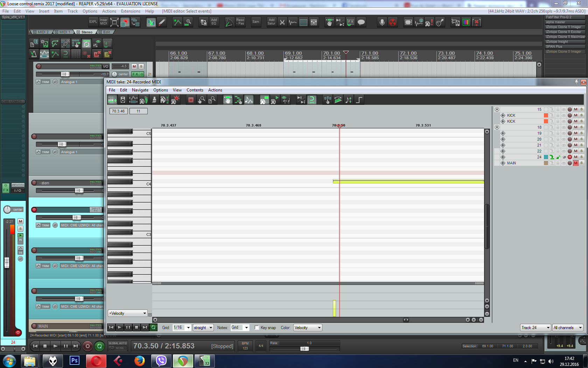Viewport: 588px width, 368px height.
Task: Click the FX chain icon in the main toolbar
Action: 351,22
